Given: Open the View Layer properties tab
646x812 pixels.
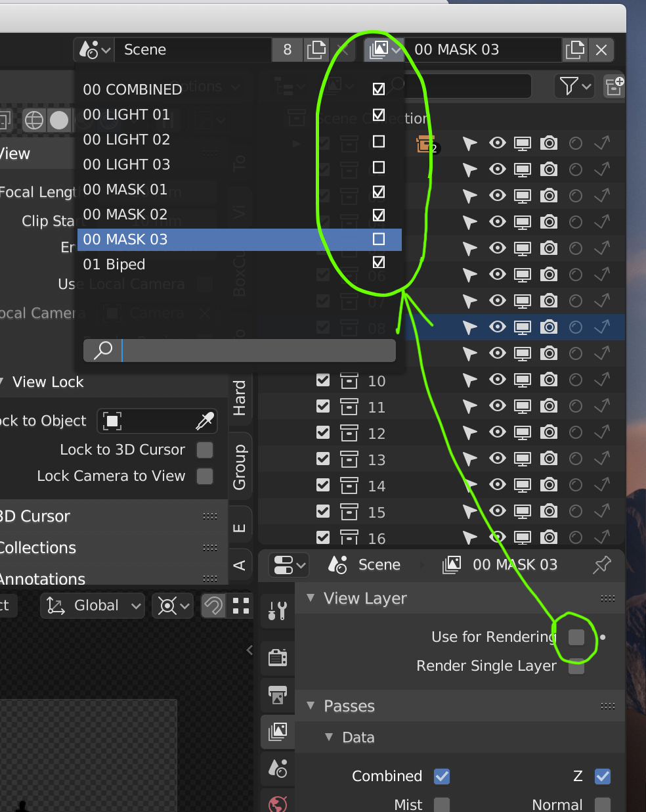Looking at the screenshot, I should pos(278,731).
